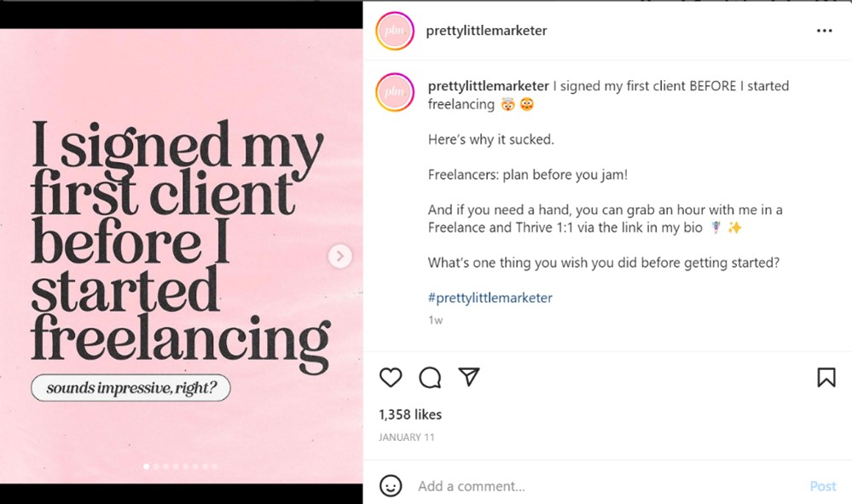
Task: Open post options with the three-dot menu
Action: 825,30
